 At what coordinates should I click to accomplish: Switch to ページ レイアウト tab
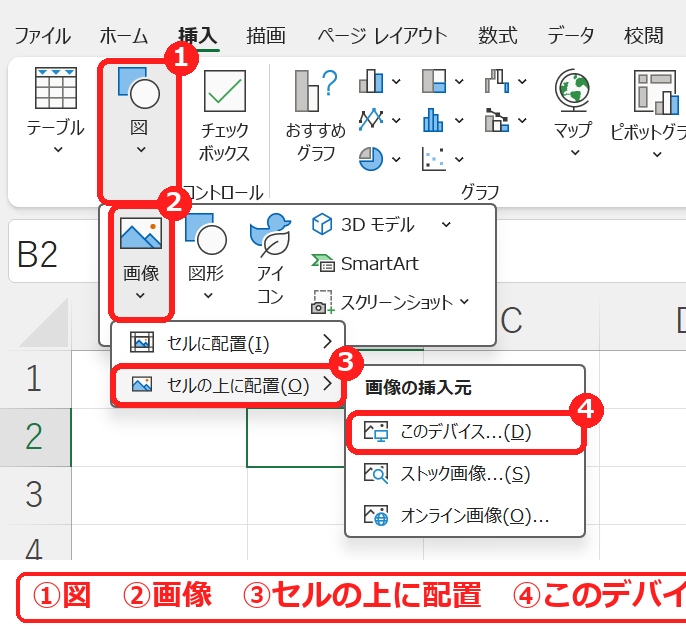pyautogui.click(x=383, y=36)
